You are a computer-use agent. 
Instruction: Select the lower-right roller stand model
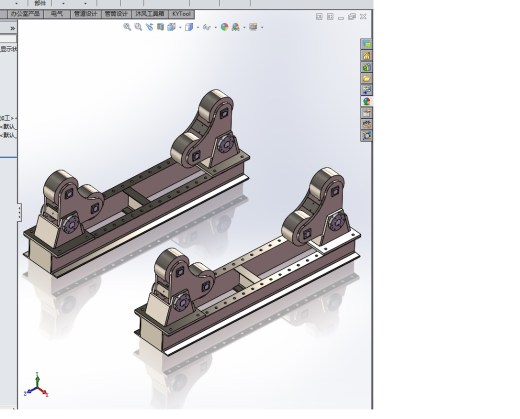(247, 262)
